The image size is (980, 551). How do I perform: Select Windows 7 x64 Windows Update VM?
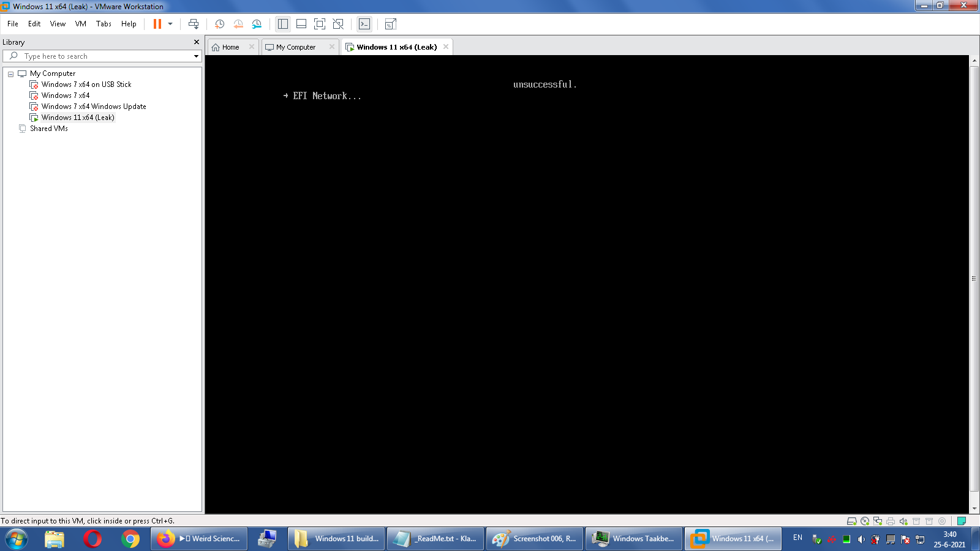tap(94, 107)
